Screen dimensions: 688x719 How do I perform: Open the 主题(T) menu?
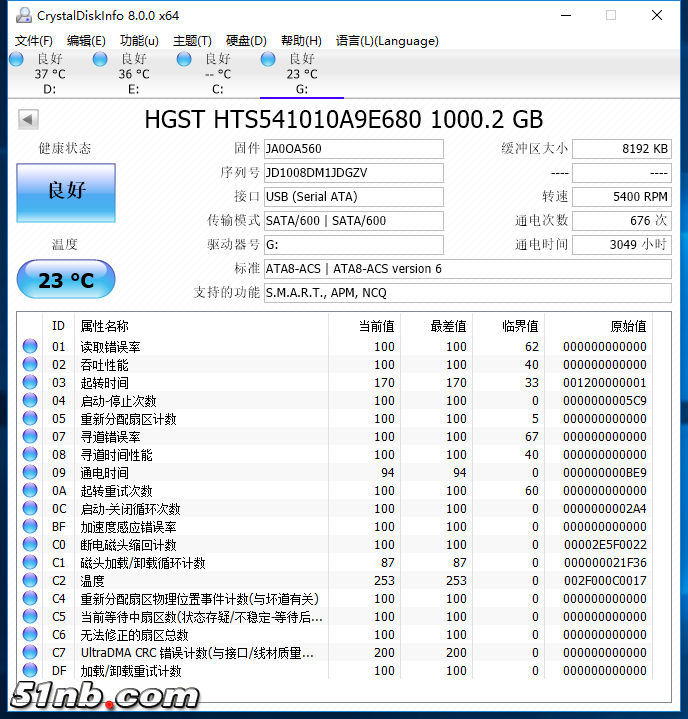click(x=192, y=41)
